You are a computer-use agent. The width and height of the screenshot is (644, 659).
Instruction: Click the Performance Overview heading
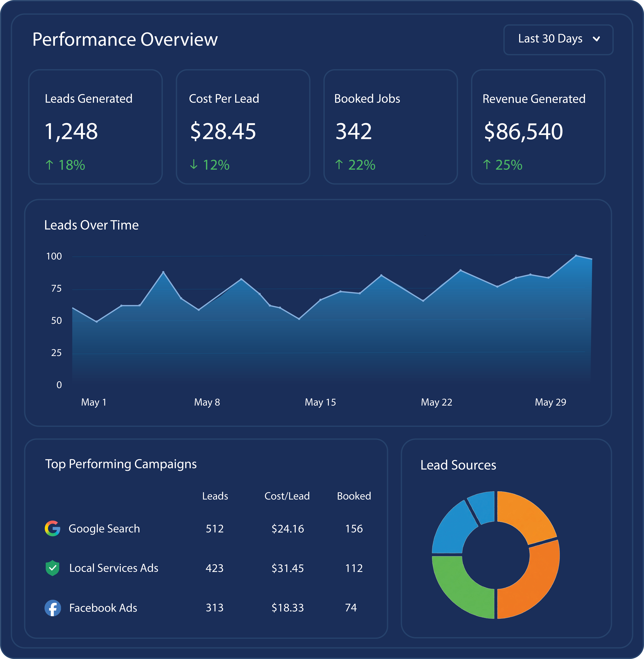[125, 40]
